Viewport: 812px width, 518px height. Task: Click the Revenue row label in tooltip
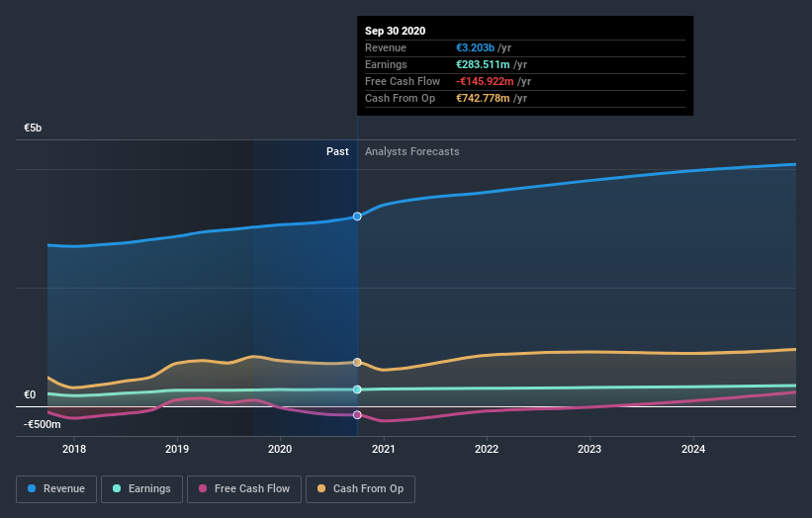tap(386, 47)
